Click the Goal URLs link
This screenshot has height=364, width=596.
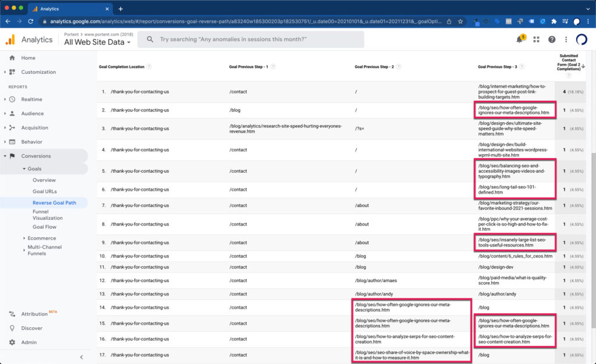(x=45, y=191)
